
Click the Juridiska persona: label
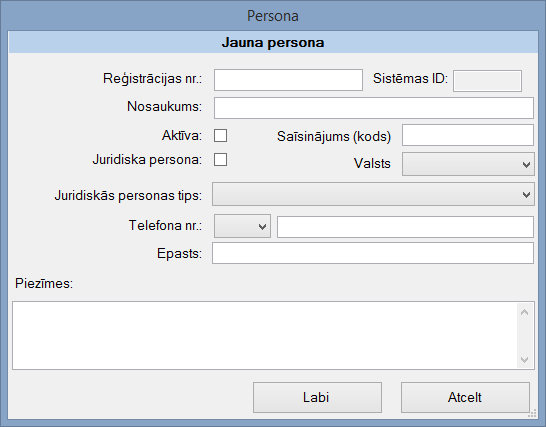click(147, 160)
